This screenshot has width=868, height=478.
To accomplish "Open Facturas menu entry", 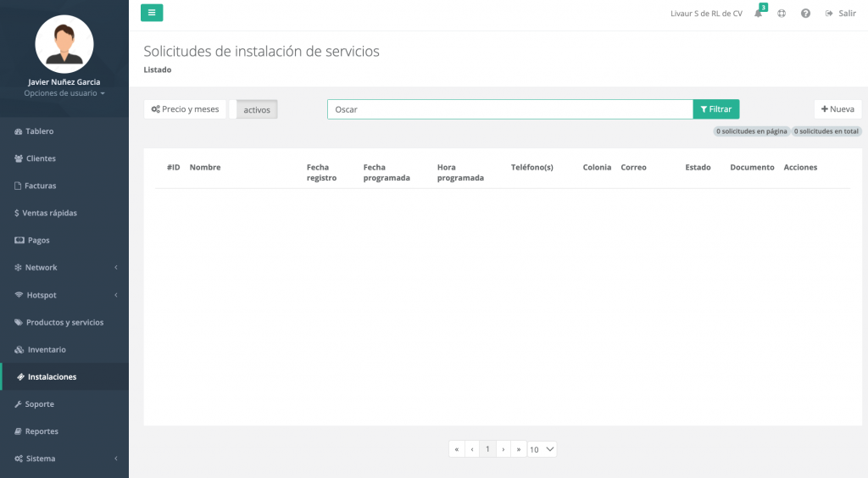I will tap(64, 186).
